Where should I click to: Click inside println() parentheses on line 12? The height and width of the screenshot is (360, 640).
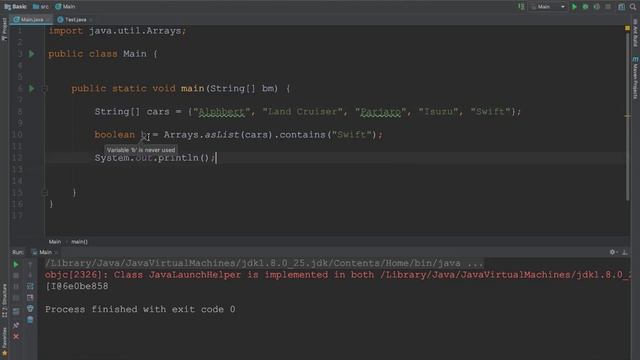coord(206,158)
